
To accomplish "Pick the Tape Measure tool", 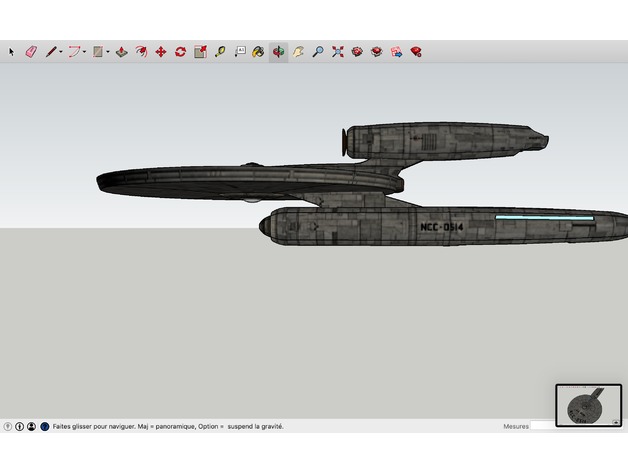I will tap(220, 52).
